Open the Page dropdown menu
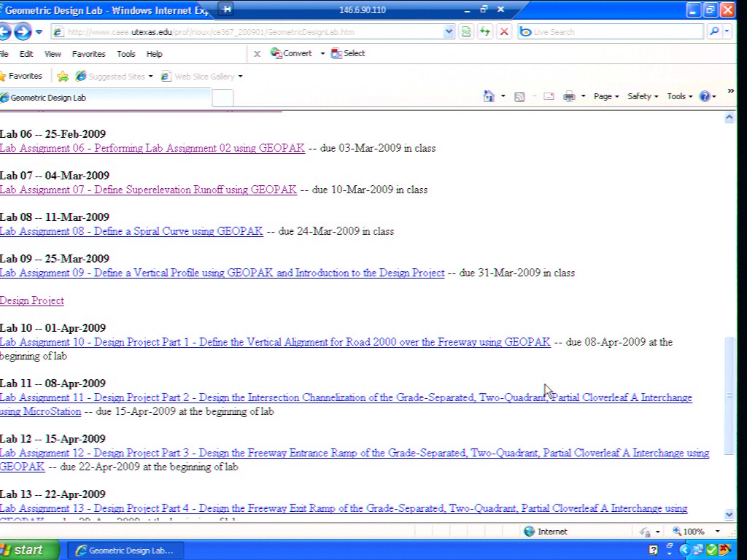The image size is (747, 560). pos(606,96)
